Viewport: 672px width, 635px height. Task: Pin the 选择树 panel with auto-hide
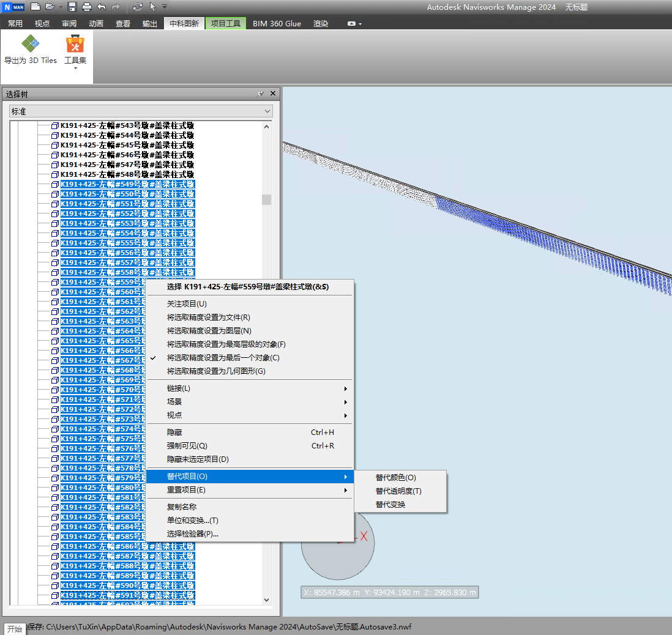[x=261, y=94]
